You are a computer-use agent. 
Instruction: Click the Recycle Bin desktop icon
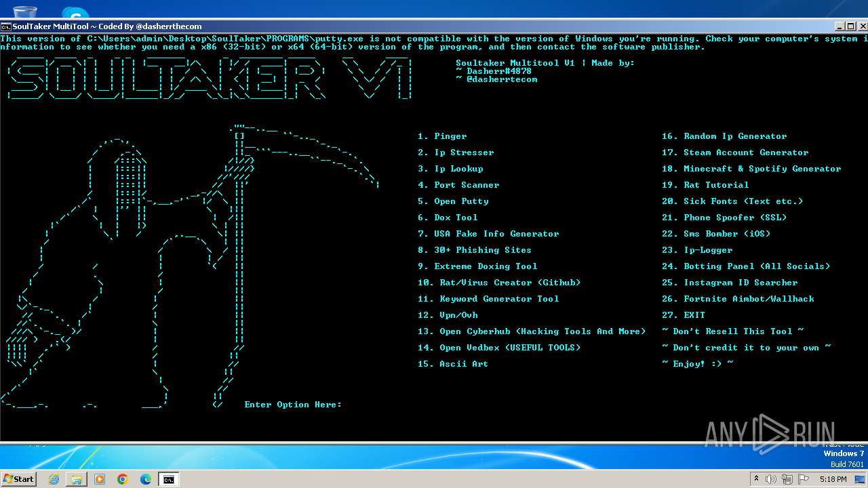click(x=24, y=10)
